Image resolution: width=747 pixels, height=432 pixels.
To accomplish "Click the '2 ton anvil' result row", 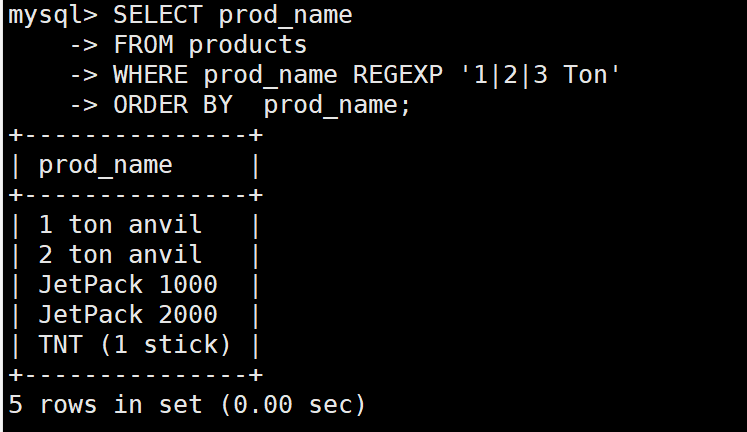I will point(120,255).
